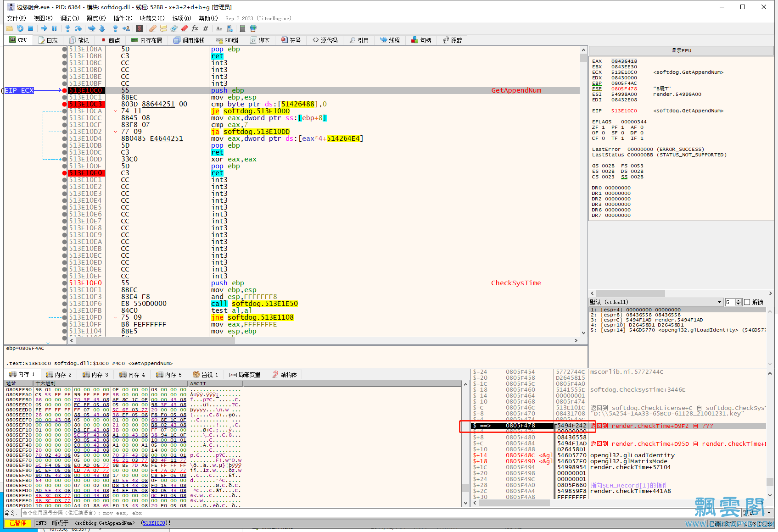Toggle breakpoint bullet at address 513E10E0
This screenshot has height=532, width=778.
(64, 173)
